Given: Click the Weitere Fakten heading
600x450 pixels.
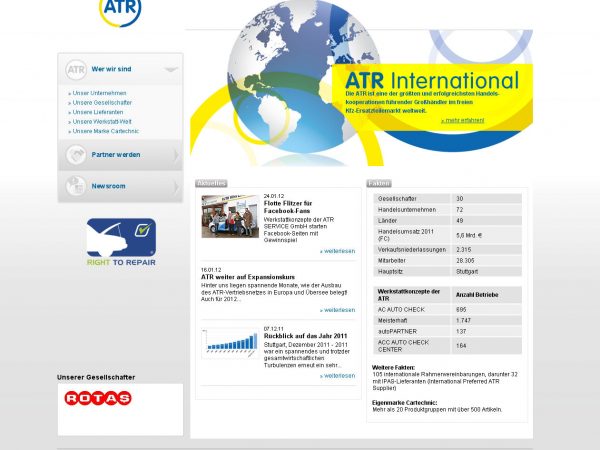Looking at the screenshot, I should coord(393,367).
